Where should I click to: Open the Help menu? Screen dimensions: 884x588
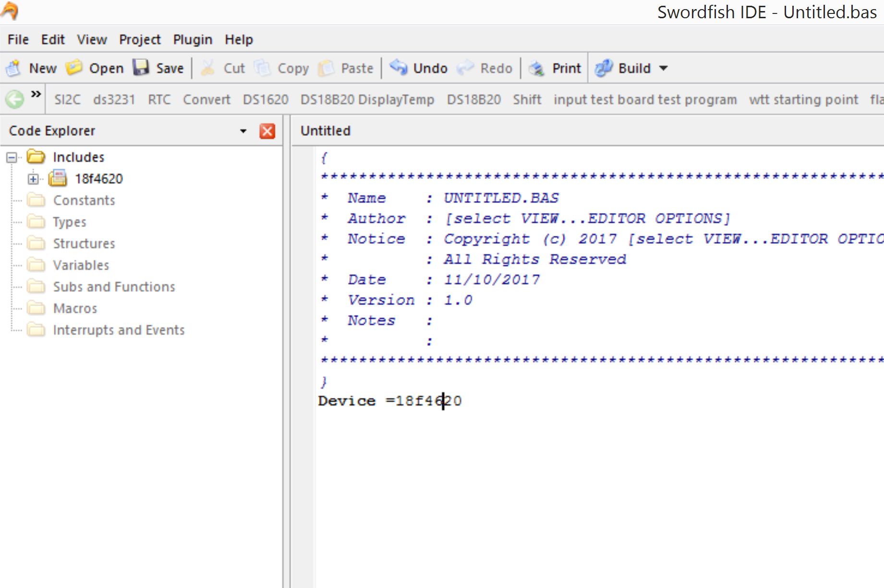(239, 39)
